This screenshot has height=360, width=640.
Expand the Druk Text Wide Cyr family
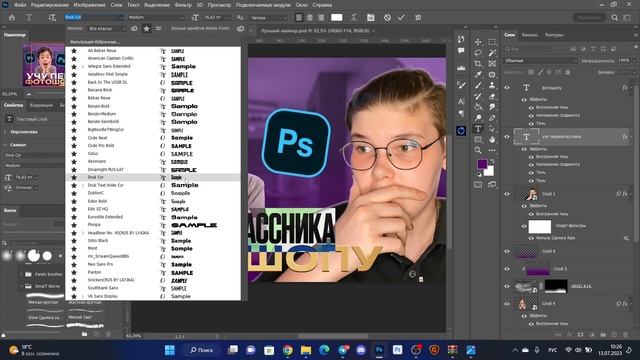82,185
